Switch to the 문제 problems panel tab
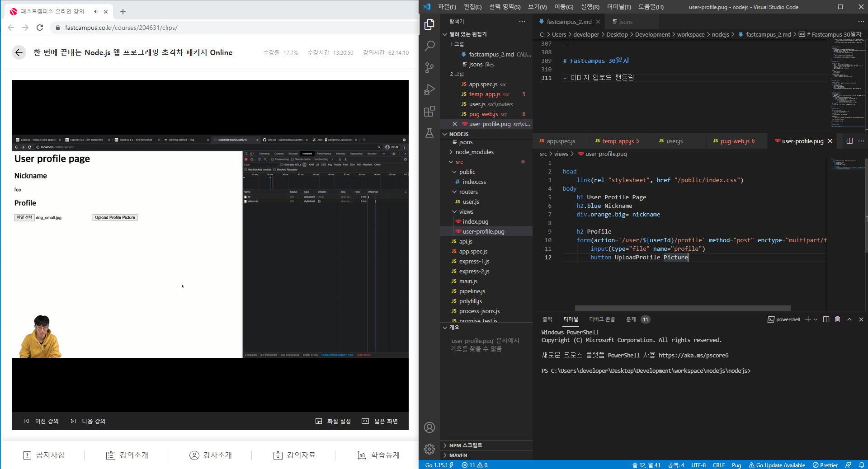Screen dimensions: 868x469 631,319
